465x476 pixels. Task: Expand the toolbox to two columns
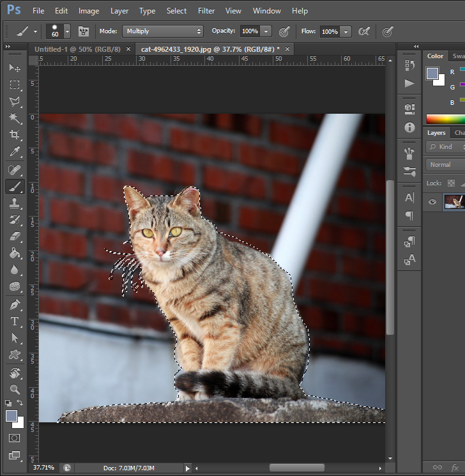click(8, 46)
